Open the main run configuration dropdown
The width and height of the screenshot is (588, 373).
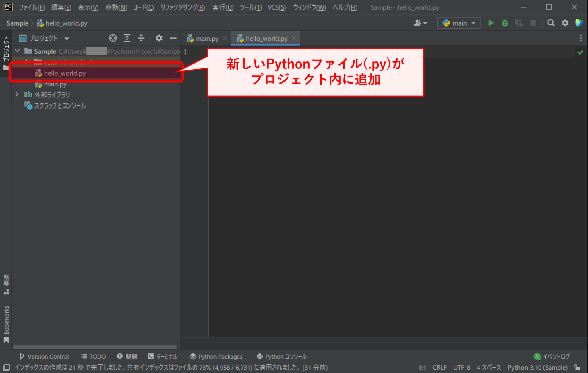[459, 23]
